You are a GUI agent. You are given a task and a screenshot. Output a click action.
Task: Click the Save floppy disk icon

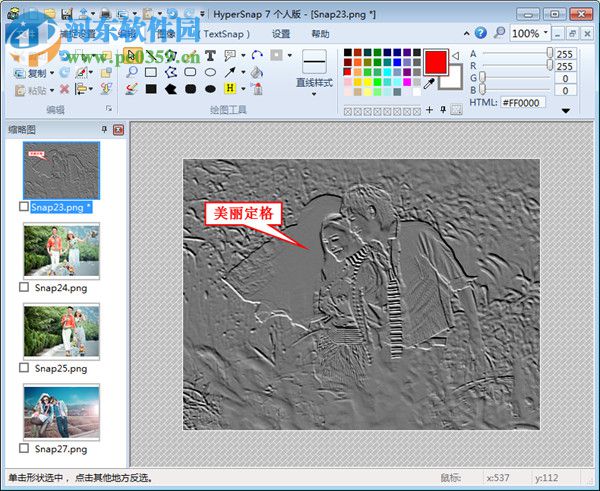coord(67,14)
